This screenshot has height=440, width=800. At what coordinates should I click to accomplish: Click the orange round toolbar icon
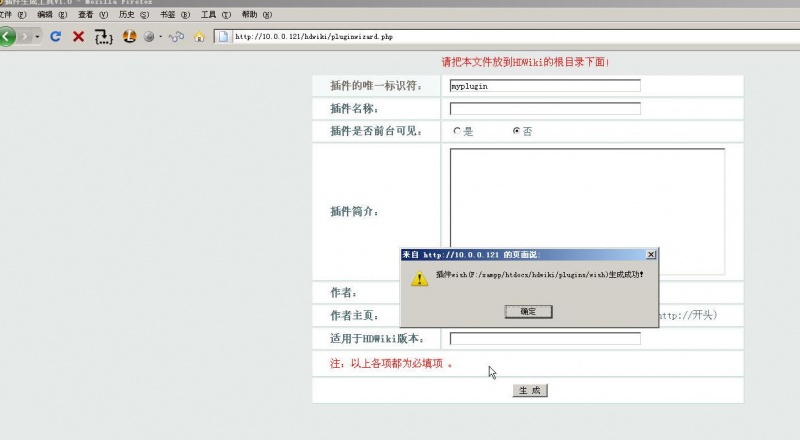[x=129, y=36]
